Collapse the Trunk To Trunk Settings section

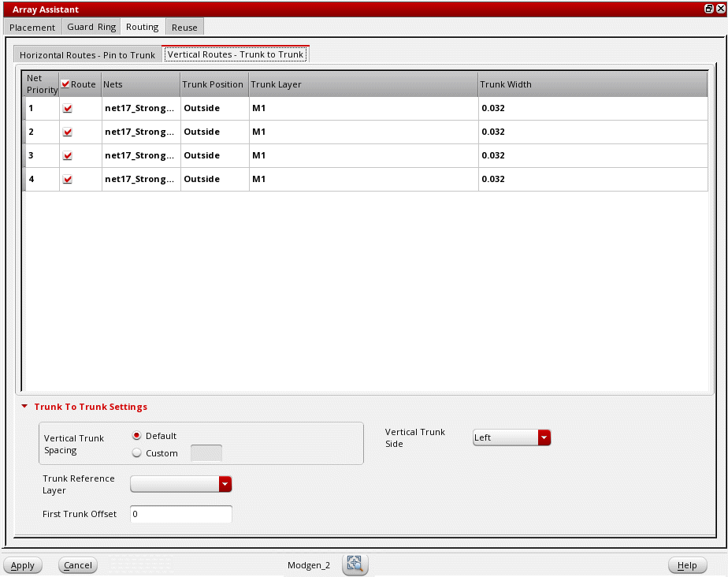click(24, 408)
